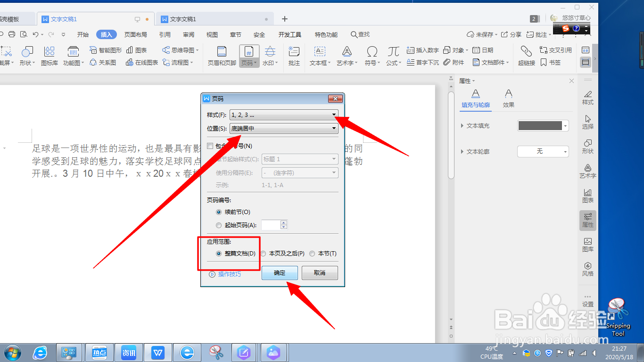Click the 超链接 (Hyperlink) icon
Viewport: 644px width, 362px height.
point(526,56)
